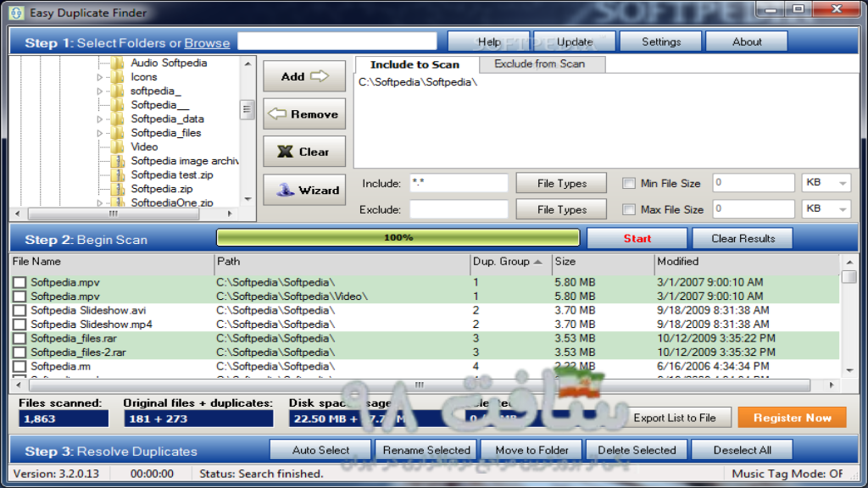Viewport: 868px width, 488px height.
Task: Click the Min File Size value field
Action: [754, 183]
